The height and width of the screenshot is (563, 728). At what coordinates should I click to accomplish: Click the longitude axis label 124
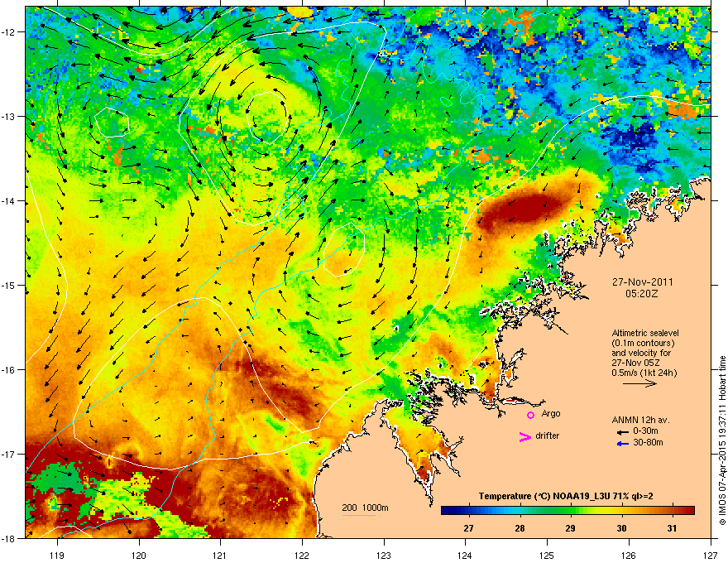pos(465,555)
